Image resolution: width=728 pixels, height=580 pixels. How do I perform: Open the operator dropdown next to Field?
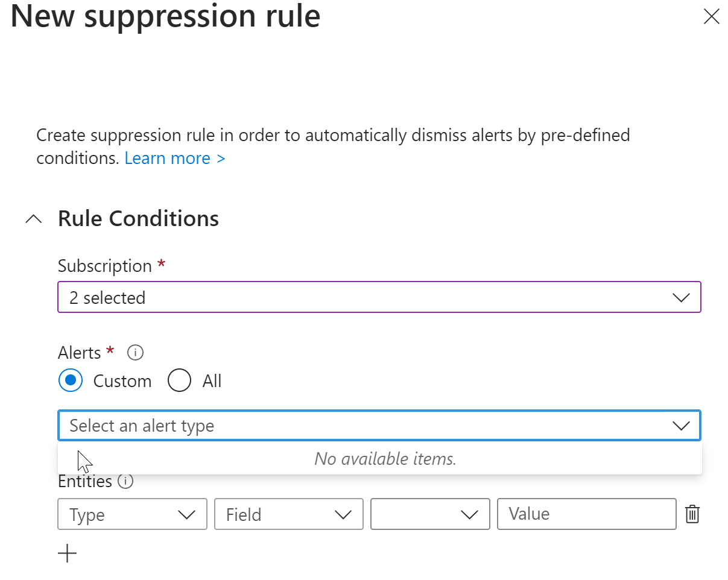click(x=429, y=514)
